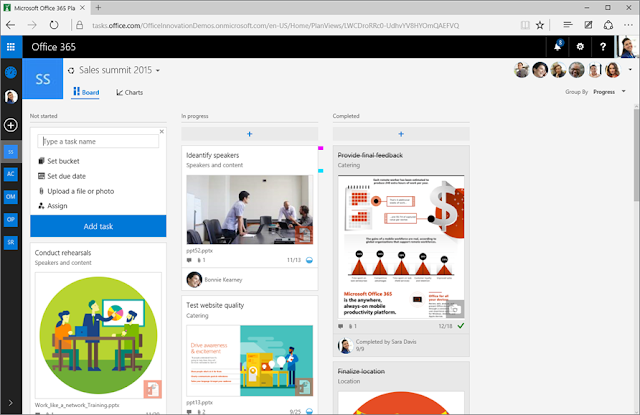Add a task to In progress column
The image size is (640, 415).
tap(249, 134)
